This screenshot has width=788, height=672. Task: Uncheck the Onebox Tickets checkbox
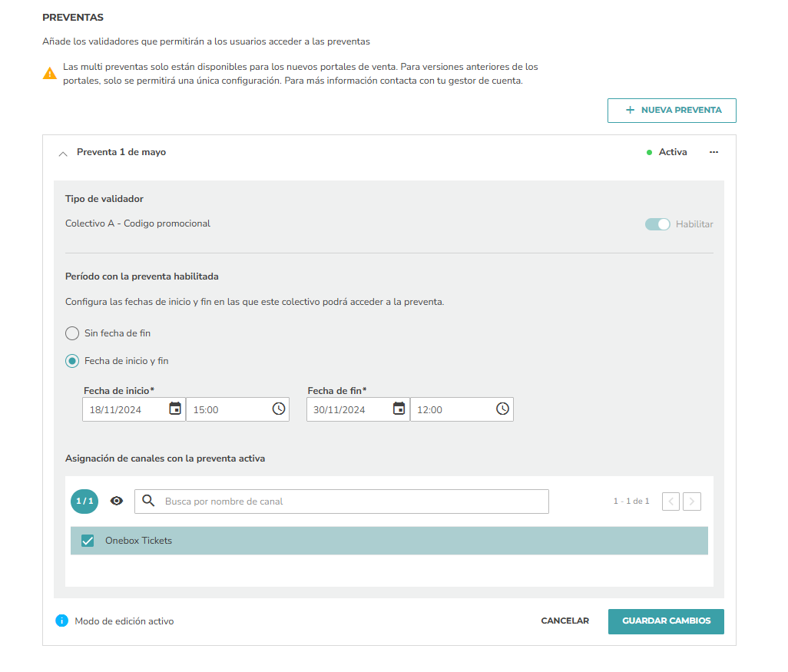point(88,541)
